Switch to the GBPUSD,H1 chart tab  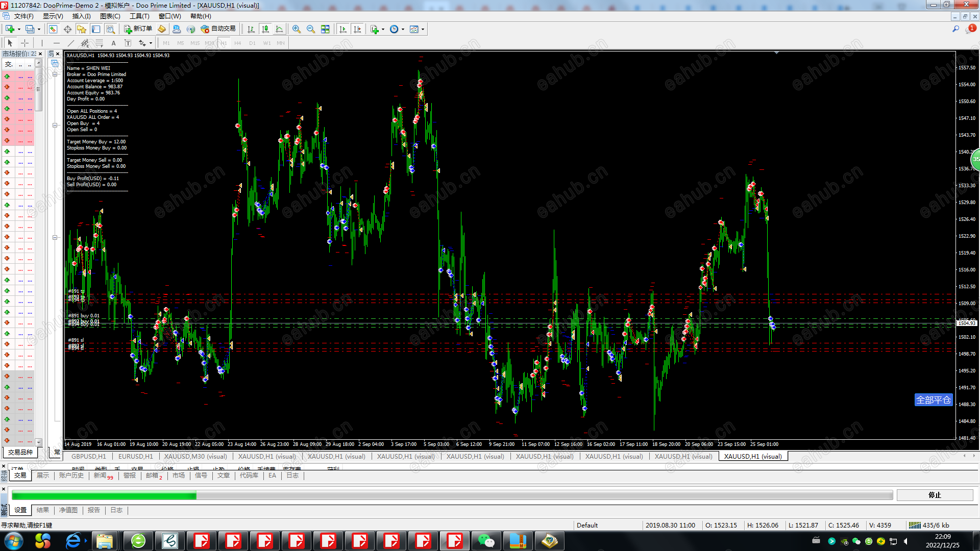[x=89, y=456]
